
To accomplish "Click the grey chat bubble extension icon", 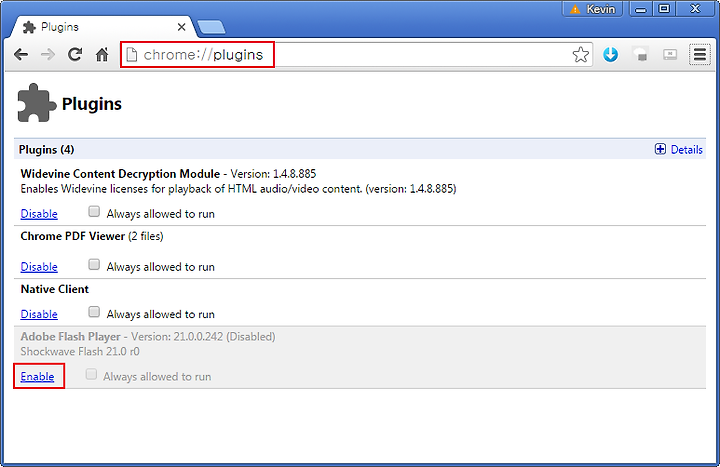I will tap(640, 55).
